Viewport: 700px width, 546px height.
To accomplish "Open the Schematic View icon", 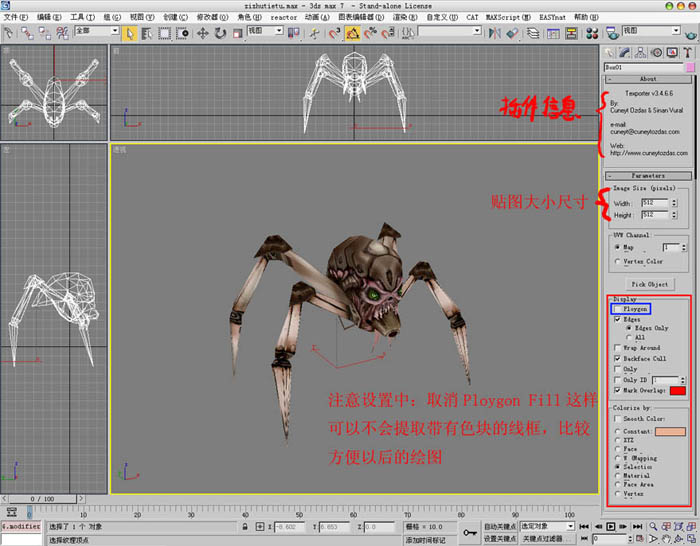I will [571, 33].
